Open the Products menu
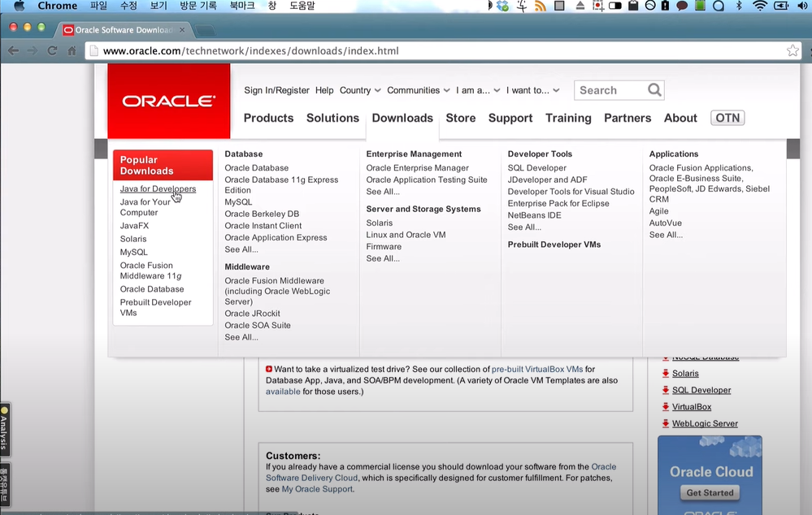The height and width of the screenshot is (515, 812). (268, 118)
